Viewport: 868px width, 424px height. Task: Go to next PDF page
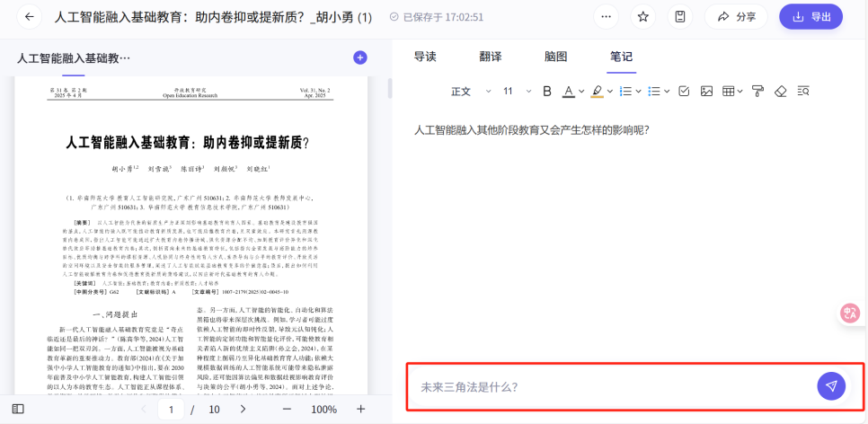click(x=243, y=409)
